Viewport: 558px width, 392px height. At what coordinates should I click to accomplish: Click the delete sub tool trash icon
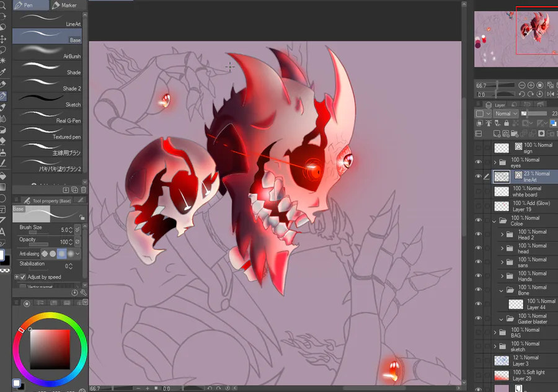pos(84,190)
